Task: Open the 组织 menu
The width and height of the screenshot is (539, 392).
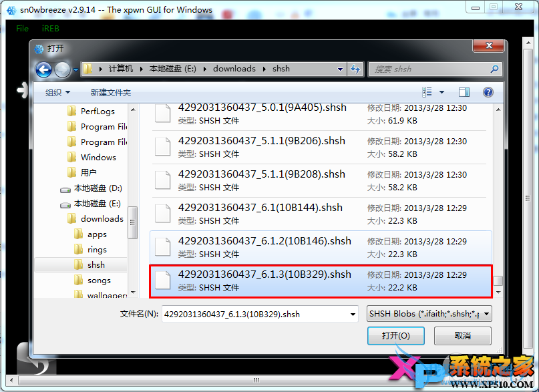Action: (57, 92)
